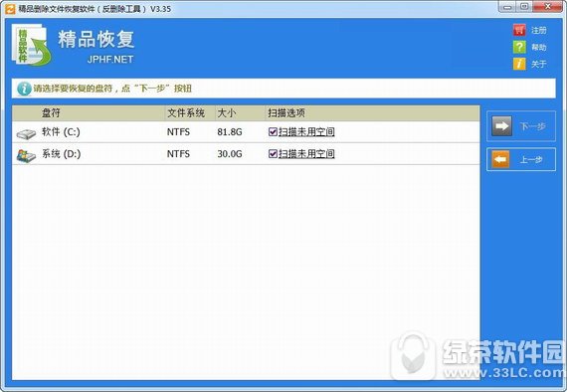The image size is (567, 392).
Task: Click the 30.0G size value
Action: [x=230, y=154]
